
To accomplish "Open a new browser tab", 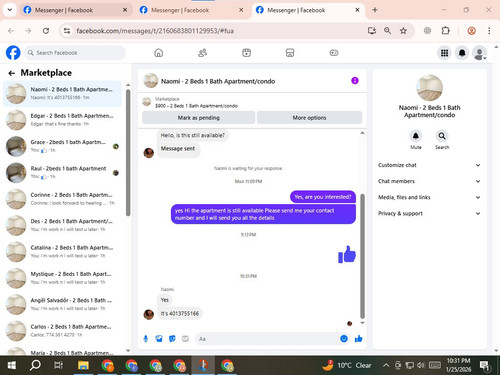I will pyautogui.click(x=375, y=10).
